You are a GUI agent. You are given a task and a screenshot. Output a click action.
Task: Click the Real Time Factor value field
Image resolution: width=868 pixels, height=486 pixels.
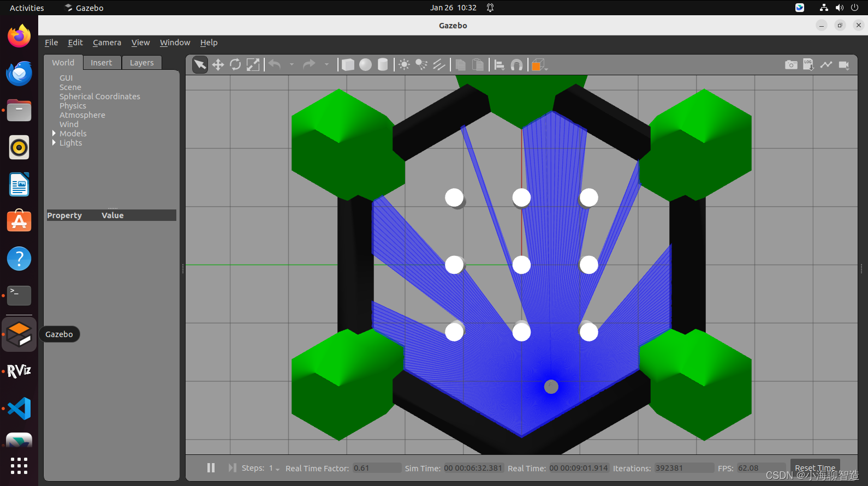pyautogui.click(x=377, y=468)
